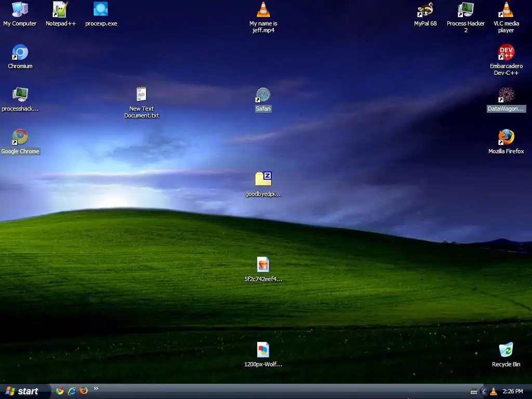Click the "Mozilla Firefox" icon label
Screen dimensions: 532x399
point(506,151)
